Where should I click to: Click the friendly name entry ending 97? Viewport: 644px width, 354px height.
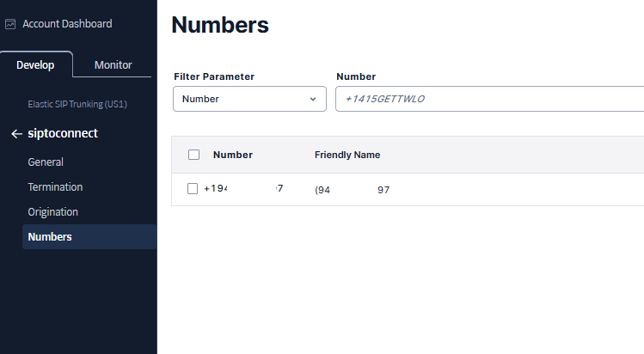click(x=353, y=190)
